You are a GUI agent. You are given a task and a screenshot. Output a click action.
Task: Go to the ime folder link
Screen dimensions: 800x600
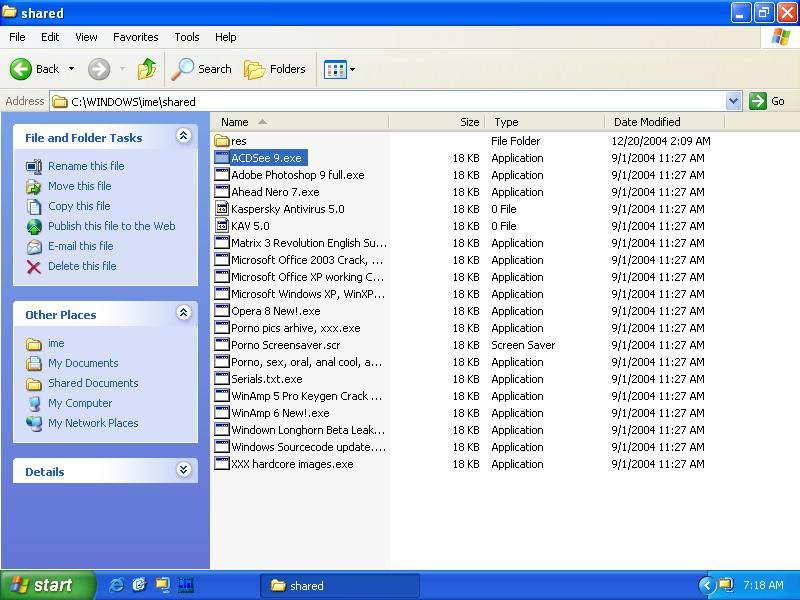coord(56,343)
